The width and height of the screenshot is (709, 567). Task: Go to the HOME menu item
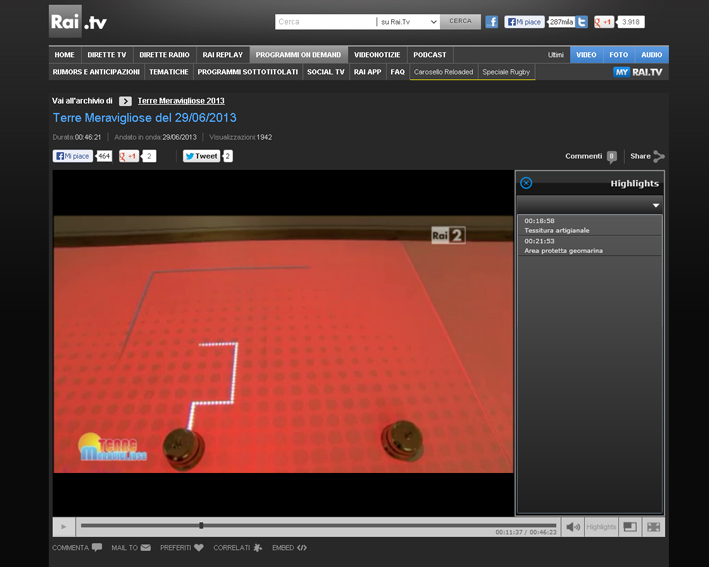tap(65, 55)
